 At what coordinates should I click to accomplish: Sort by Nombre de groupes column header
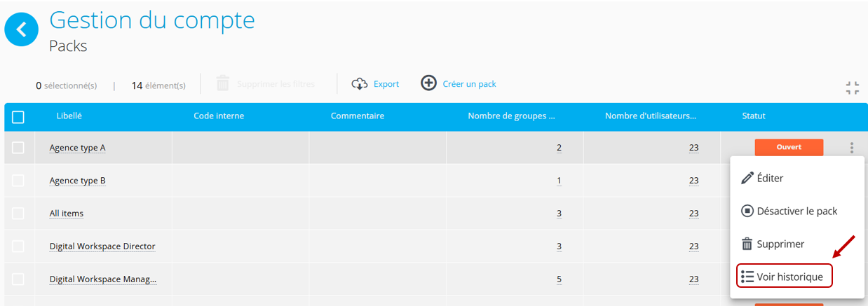click(x=512, y=116)
